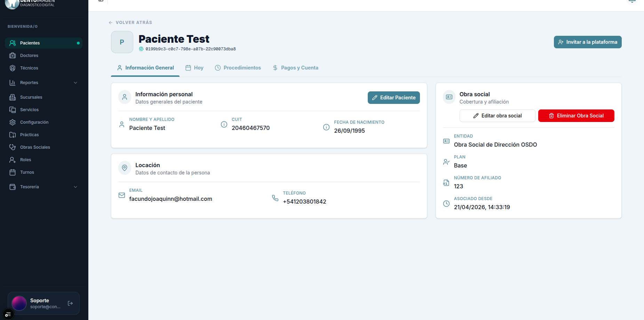The width and height of the screenshot is (644, 320).
Task: Open the Hoy tab
Action: pos(194,68)
